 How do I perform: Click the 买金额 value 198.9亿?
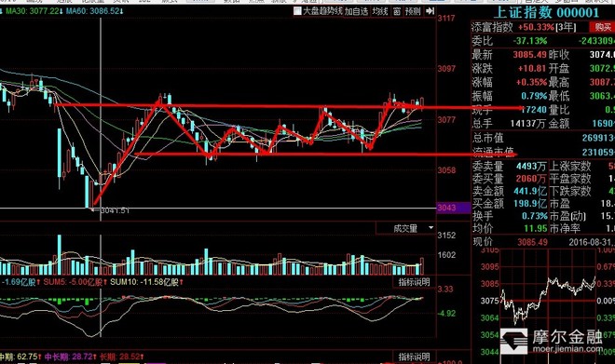click(530, 203)
